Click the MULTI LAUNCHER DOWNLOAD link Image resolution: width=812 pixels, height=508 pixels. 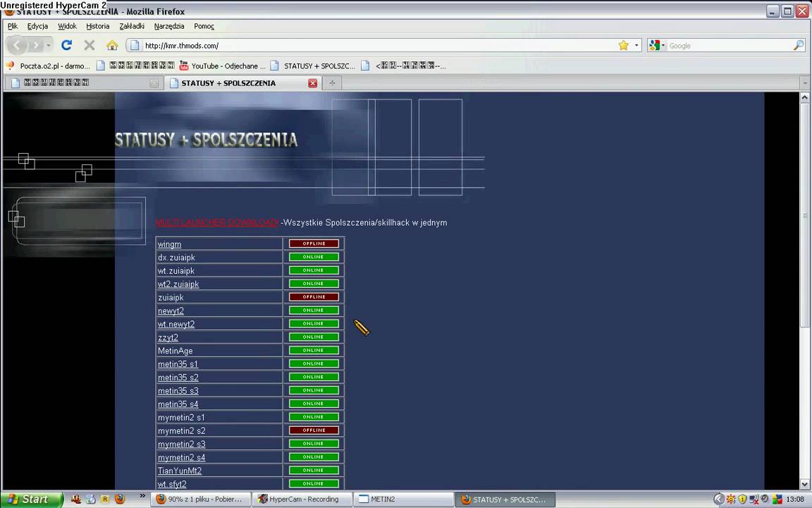[217, 222]
